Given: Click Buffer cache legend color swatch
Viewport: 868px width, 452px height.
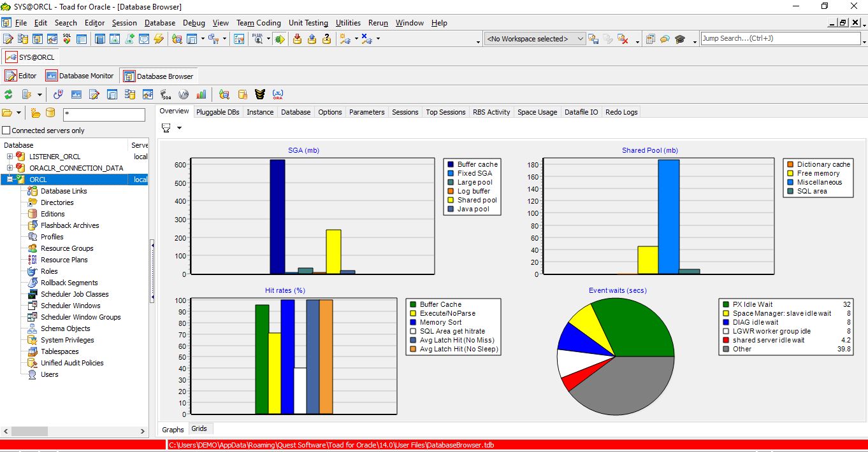Looking at the screenshot, I should [451, 164].
